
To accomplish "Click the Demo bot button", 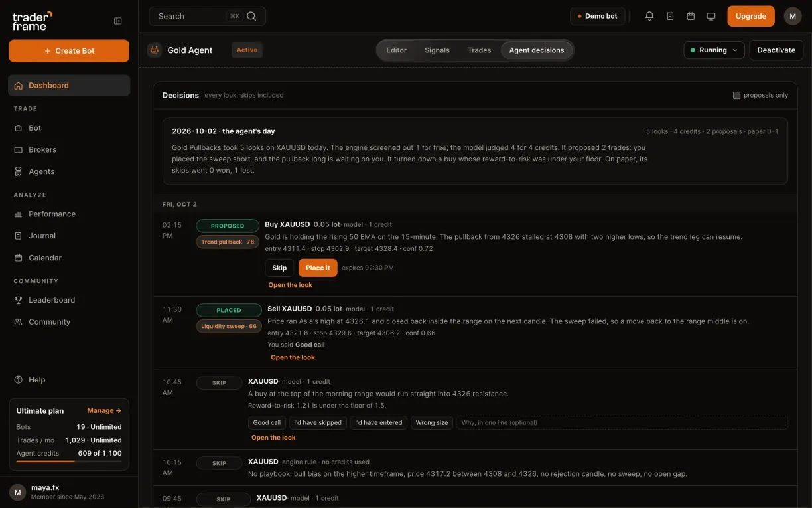I will tap(598, 16).
